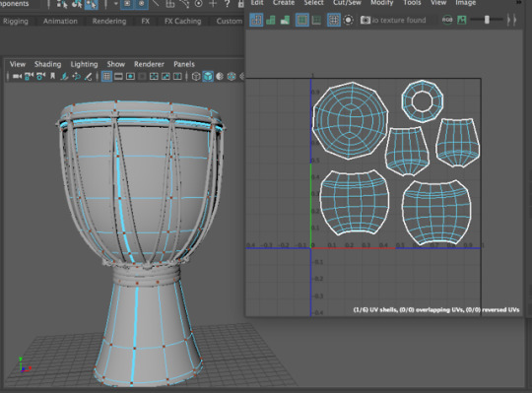Switch to the Custom shelf tab
This screenshot has height=393, width=532.
point(229,21)
